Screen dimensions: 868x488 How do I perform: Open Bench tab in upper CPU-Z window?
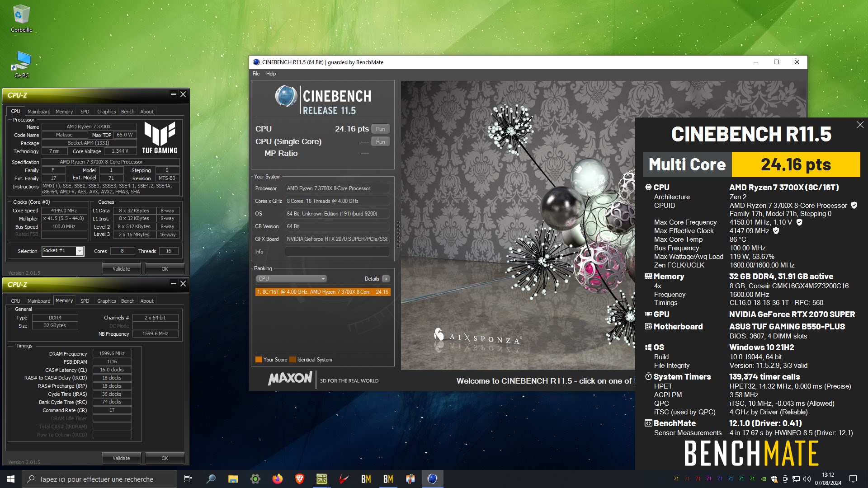point(127,112)
